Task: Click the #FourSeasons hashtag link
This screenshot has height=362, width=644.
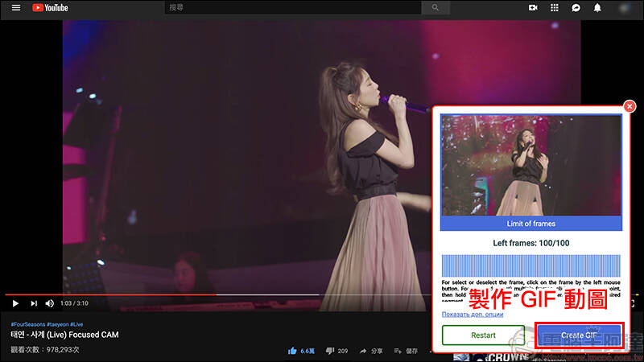Action: click(28, 324)
